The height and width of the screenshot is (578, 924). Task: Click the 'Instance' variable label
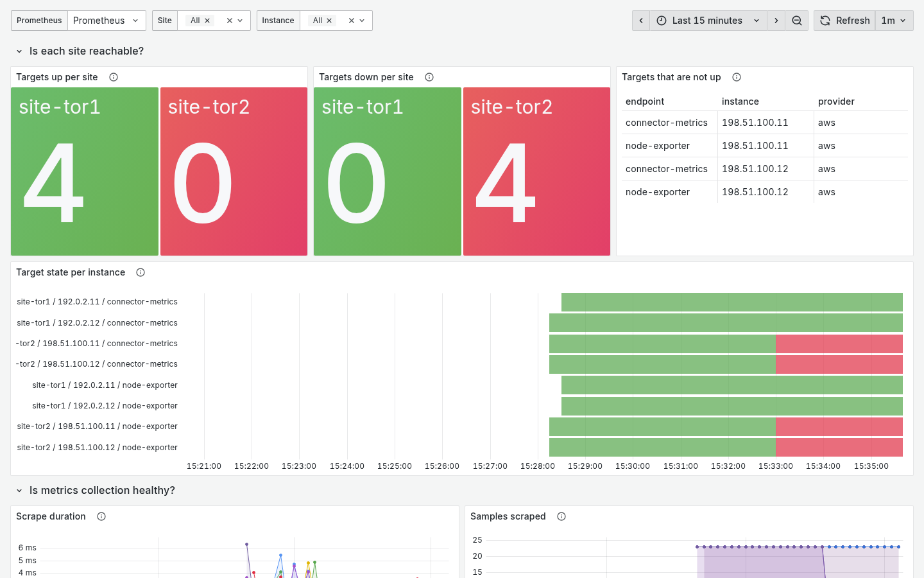click(x=278, y=21)
